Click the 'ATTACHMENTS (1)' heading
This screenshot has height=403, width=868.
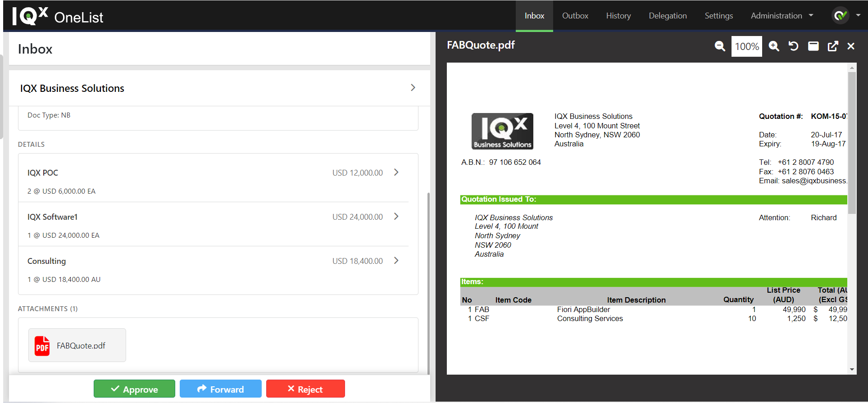[x=48, y=309]
